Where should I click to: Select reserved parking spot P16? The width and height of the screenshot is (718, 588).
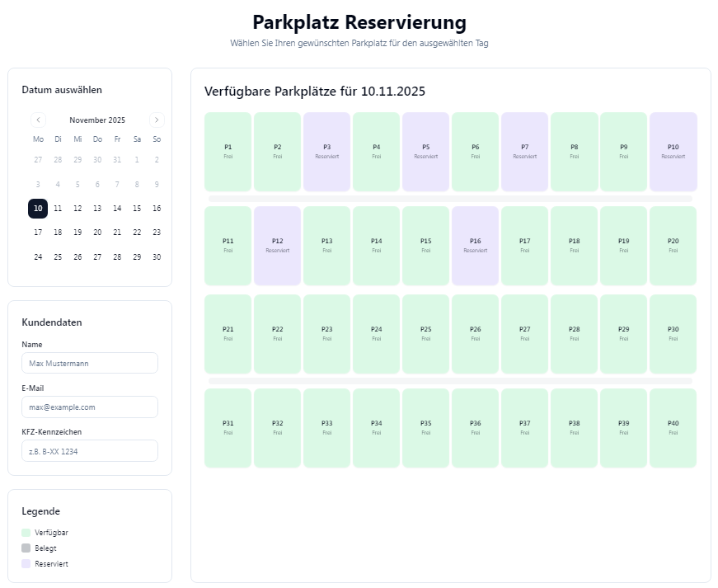475,246
